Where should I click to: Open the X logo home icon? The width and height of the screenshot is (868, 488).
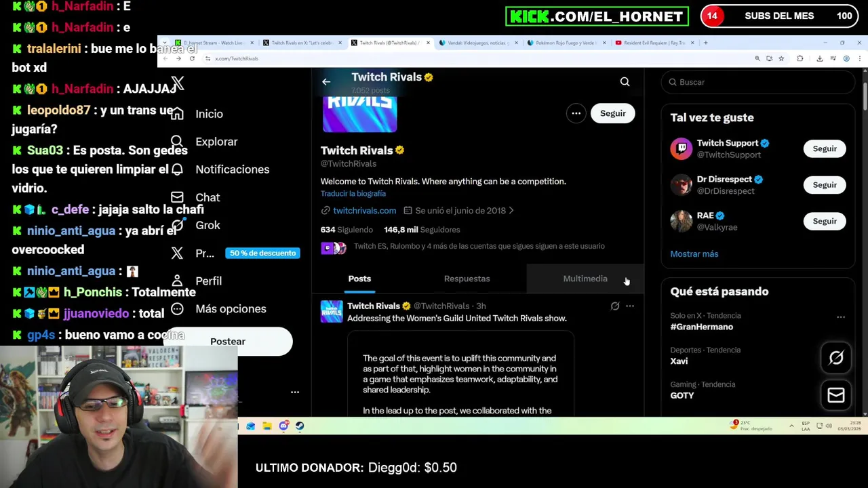coord(178,83)
